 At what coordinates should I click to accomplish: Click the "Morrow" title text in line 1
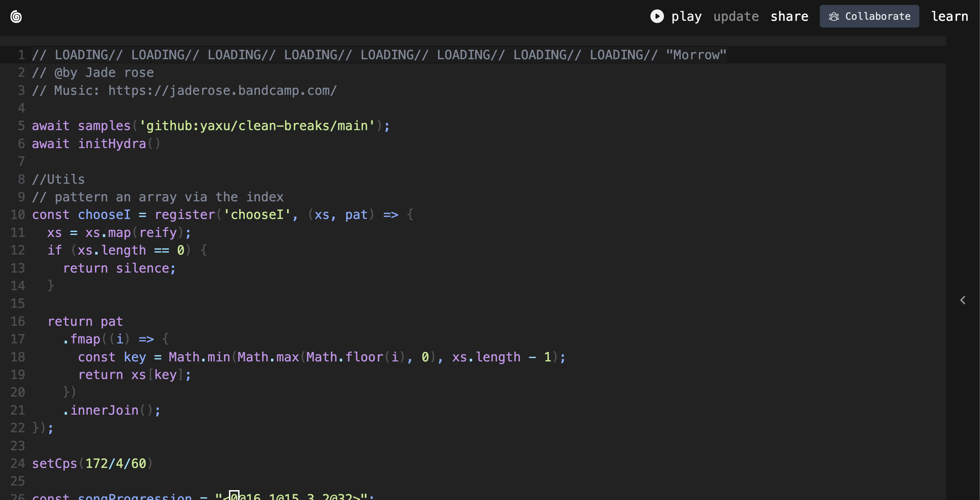pyautogui.click(x=696, y=55)
